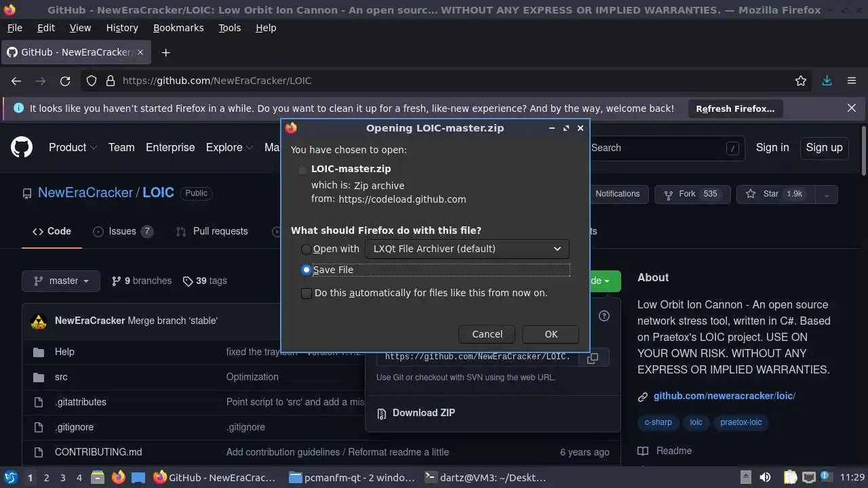This screenshot has height=488, width=868.
Task: Click the c-sharp topic tag
Action: [658, 422]
